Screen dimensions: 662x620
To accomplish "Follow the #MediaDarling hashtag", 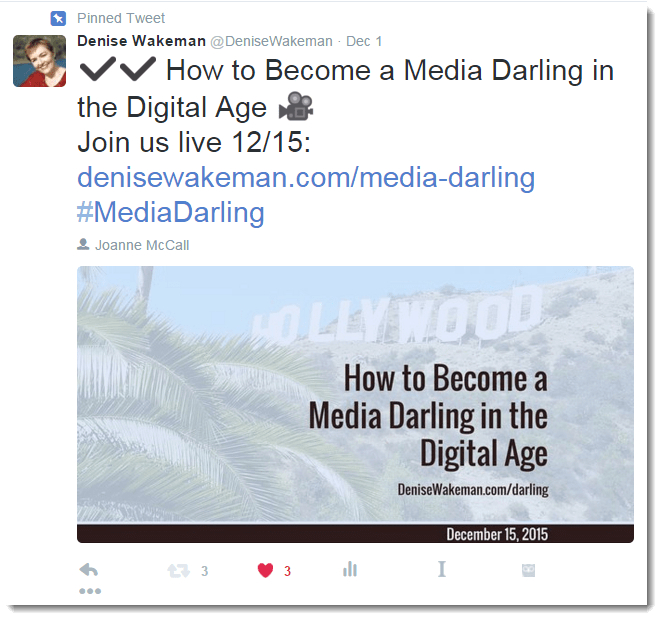I will (171, 212).
